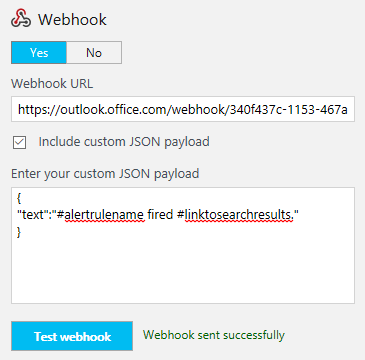
Task: Select the Yes toggle for Webhook
Action: pos(39,53)
